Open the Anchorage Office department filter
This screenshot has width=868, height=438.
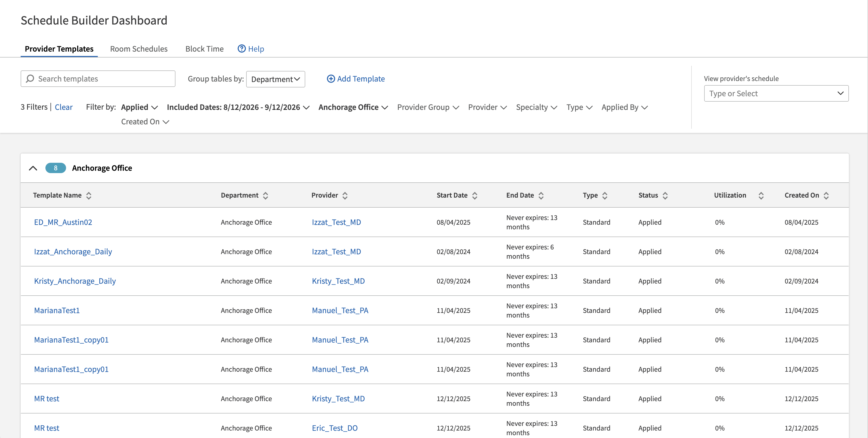(x=353, y=107)
